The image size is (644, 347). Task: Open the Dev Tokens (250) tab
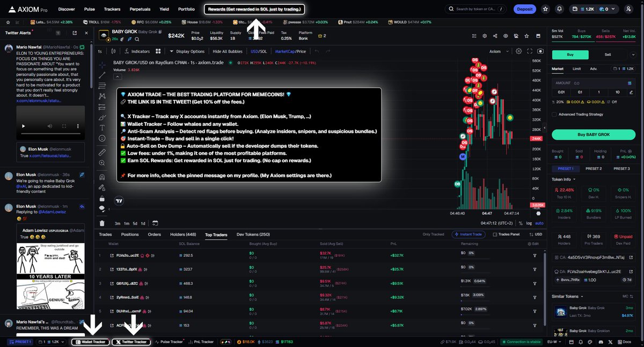253,234
